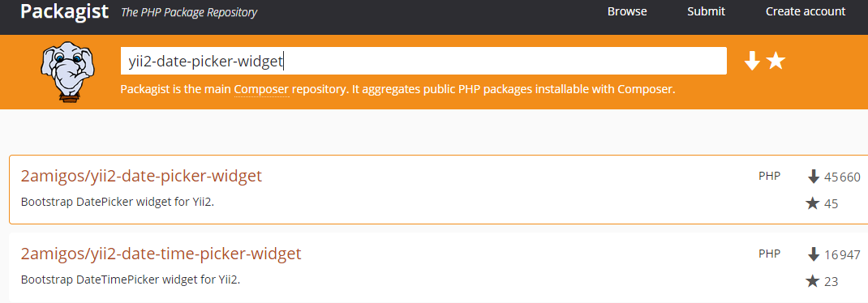Select Create account in top navigation
The width and height of the screenshot is (868, 303).
tap(806, 11)
